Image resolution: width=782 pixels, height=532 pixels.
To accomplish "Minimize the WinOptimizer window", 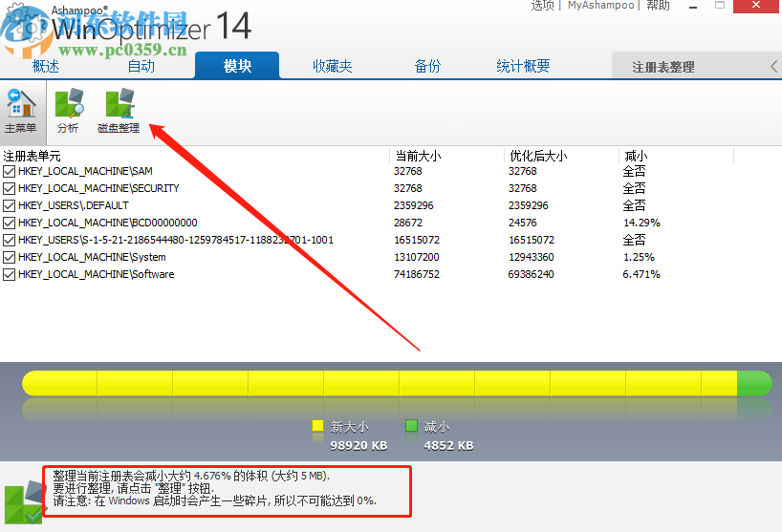I will tap(693, 6).
